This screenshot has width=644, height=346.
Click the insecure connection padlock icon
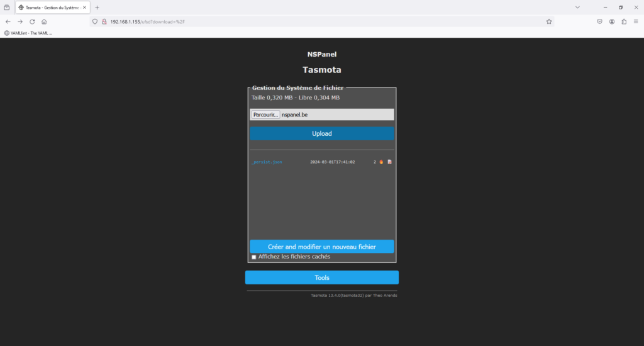(104, 21)
